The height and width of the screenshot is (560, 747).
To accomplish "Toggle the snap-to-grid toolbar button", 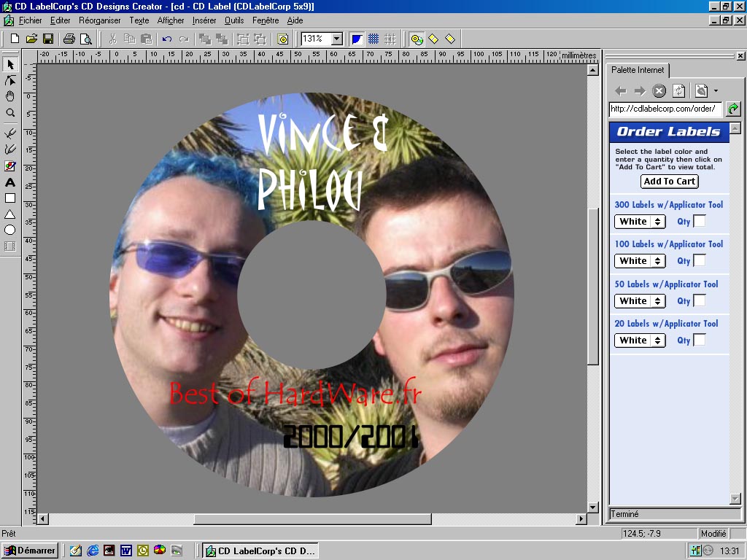I will 390,39.
